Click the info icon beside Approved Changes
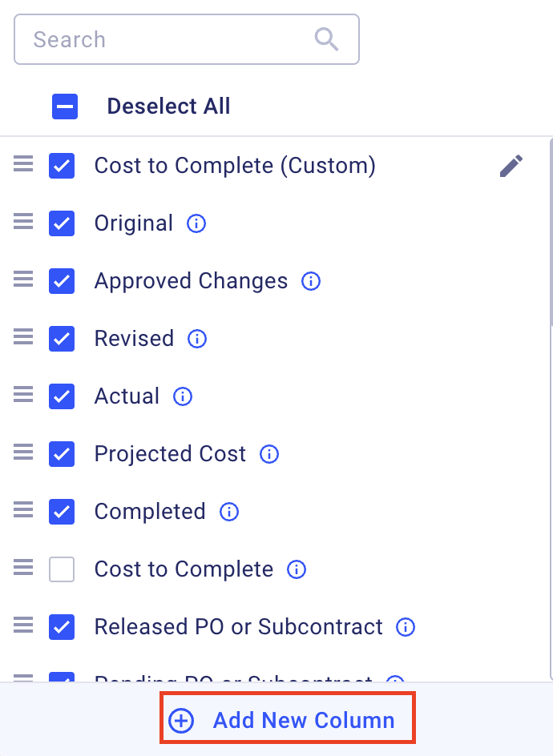553x756 pixels. click(310, 281)
